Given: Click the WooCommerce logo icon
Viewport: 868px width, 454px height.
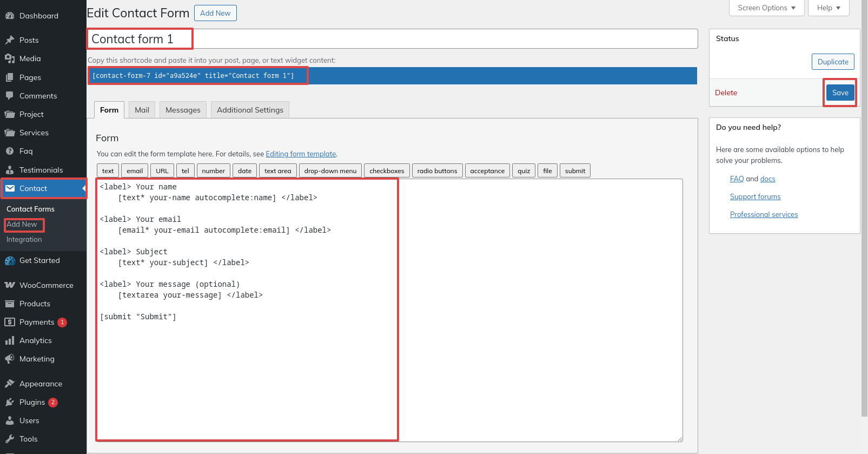Looking at the screenshot, I should (x=10, y=285).
